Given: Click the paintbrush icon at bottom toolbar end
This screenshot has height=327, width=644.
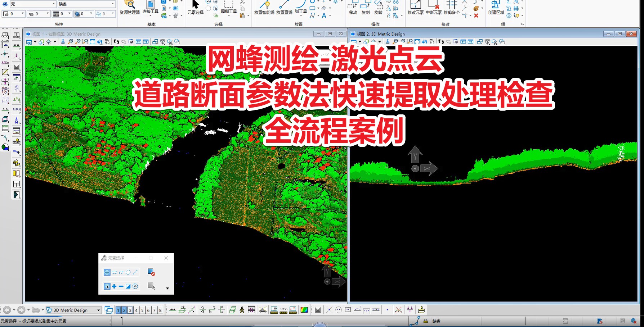Looking at the screenshot, I should [421, 310].
